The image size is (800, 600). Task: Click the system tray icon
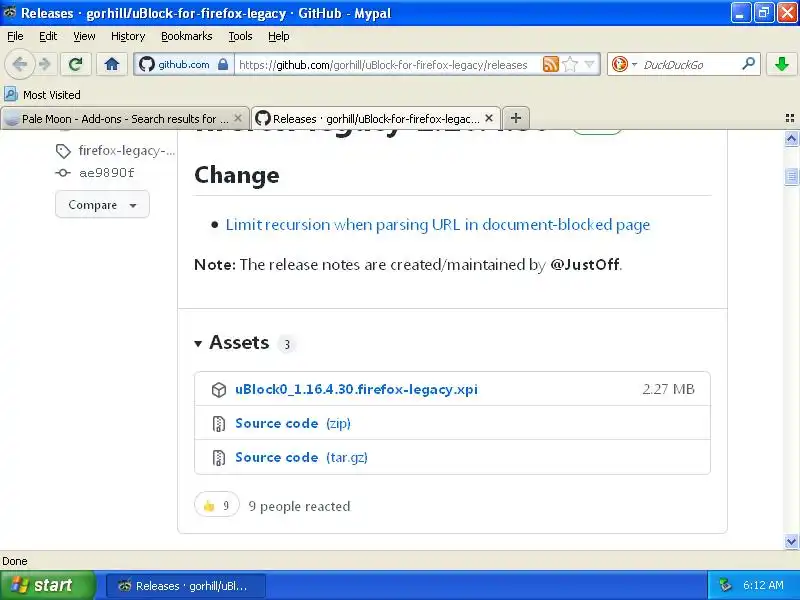(725, 585)
